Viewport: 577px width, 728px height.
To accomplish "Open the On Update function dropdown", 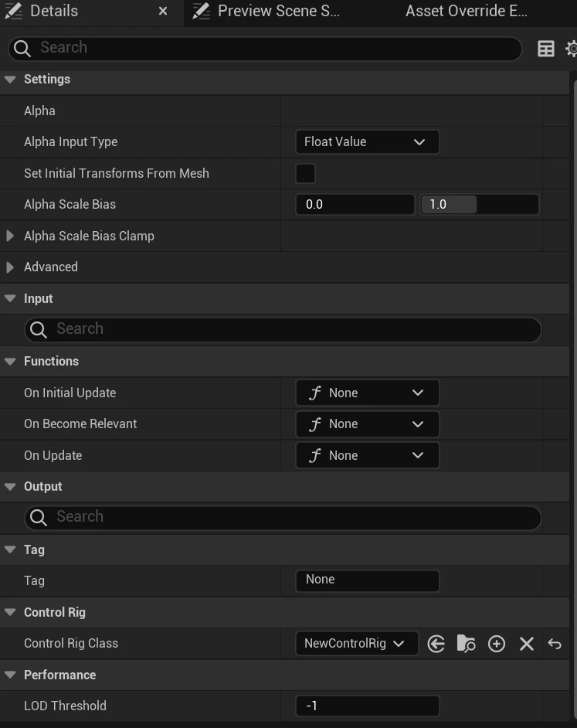I will point(367,455).
